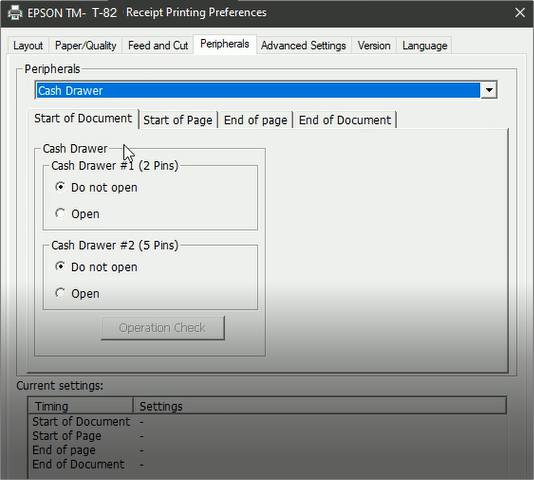Select the Start of Document row in current settings
The image size is (534, 480).
[x=267, y=422]
